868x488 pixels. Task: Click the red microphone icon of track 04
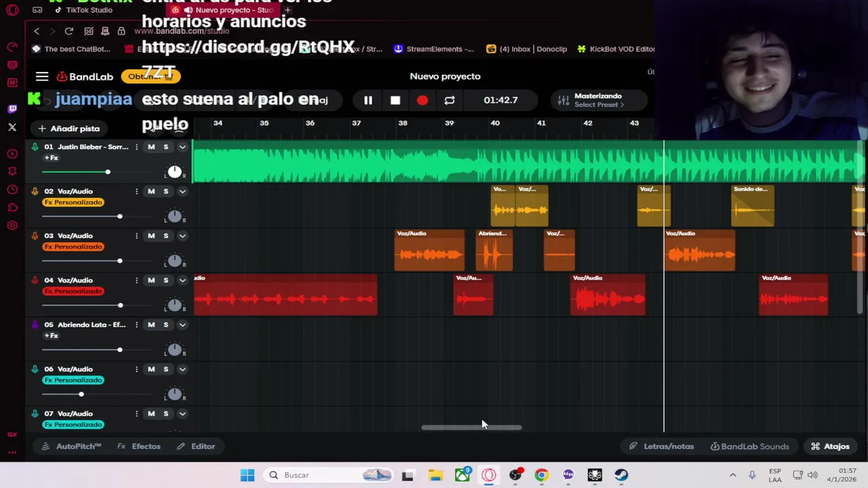click(x=35, y=280)
